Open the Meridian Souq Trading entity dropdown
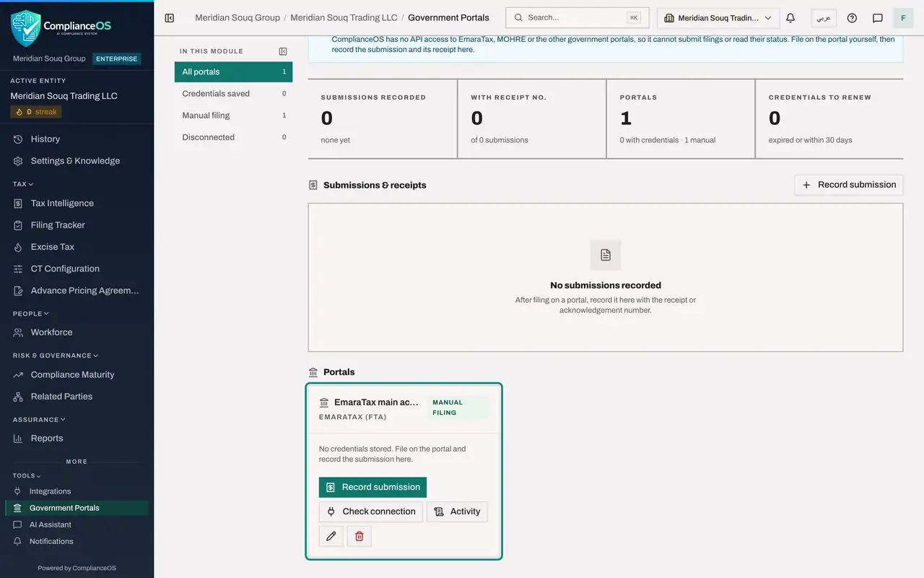Screen dimensions: 924x578 (x=718, y=18)
